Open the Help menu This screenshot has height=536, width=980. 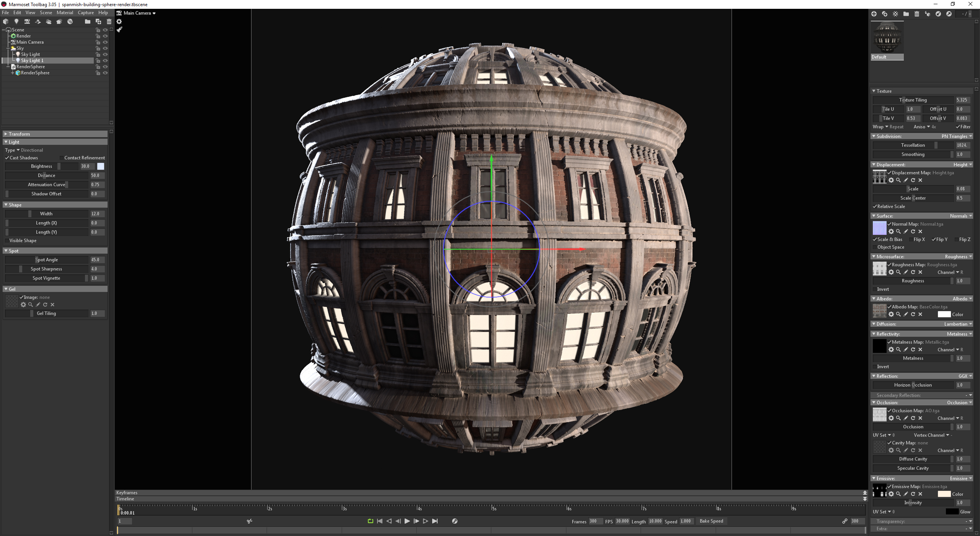103,13
